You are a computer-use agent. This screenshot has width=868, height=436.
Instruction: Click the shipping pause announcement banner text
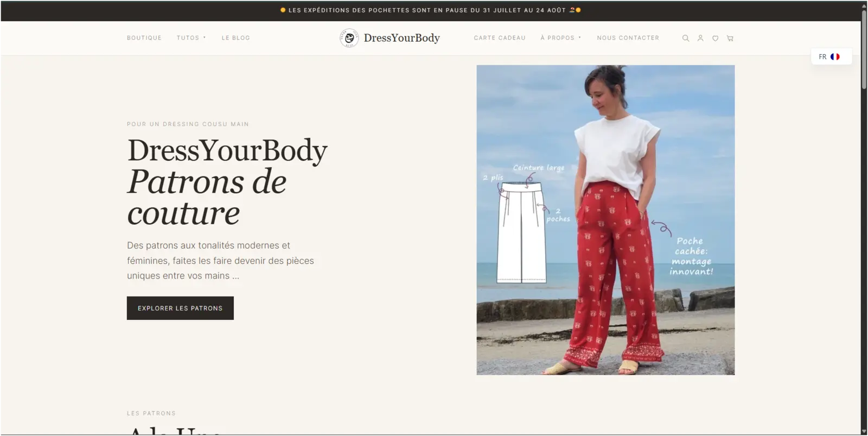point(431,10)
